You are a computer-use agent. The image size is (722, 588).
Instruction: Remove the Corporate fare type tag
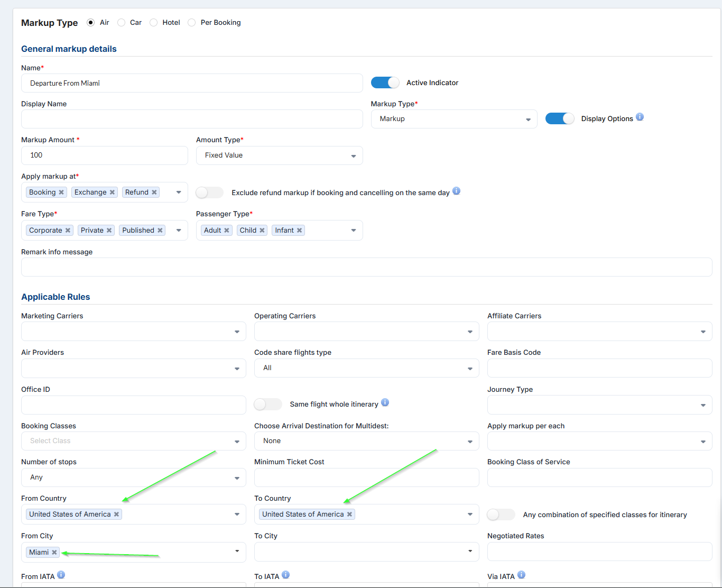pos(68,231)
